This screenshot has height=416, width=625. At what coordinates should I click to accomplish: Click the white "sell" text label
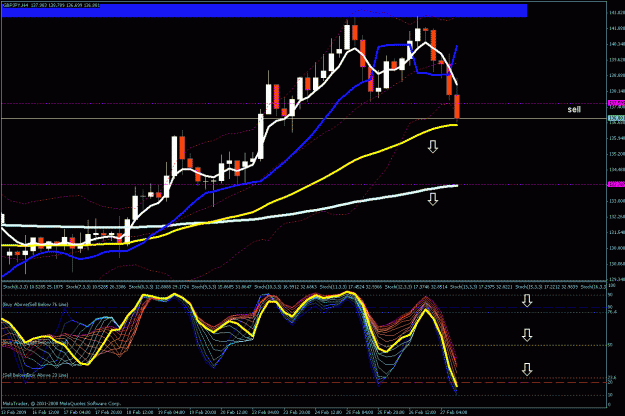tap(574, 109)
